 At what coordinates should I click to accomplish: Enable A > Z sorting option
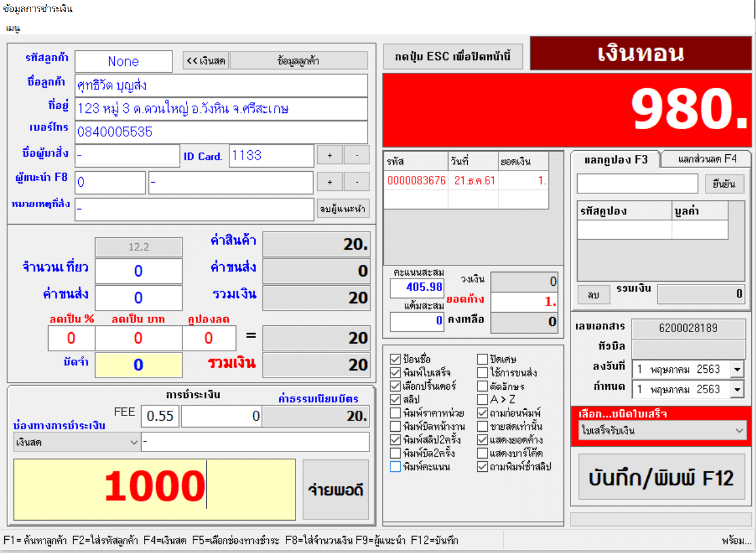tap(483, 398)
